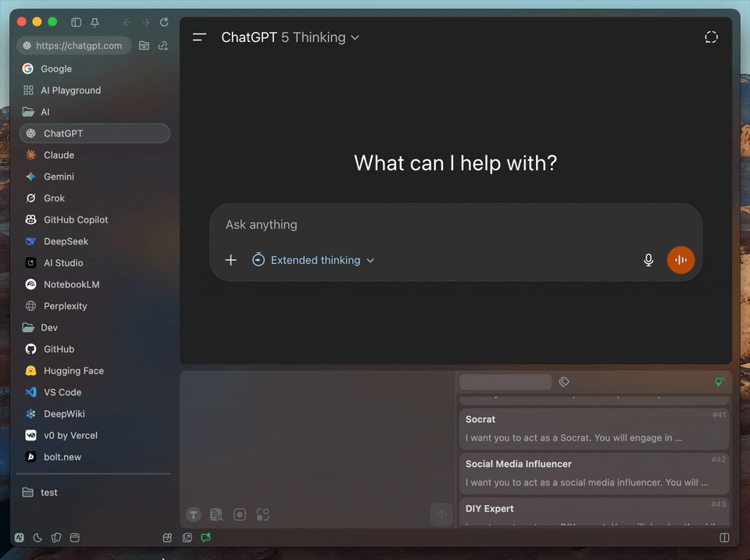The height and width of the screenshot is (560, 750).
Task: Open AI Studio from the sidebar
Action: (x=95, y=262)
